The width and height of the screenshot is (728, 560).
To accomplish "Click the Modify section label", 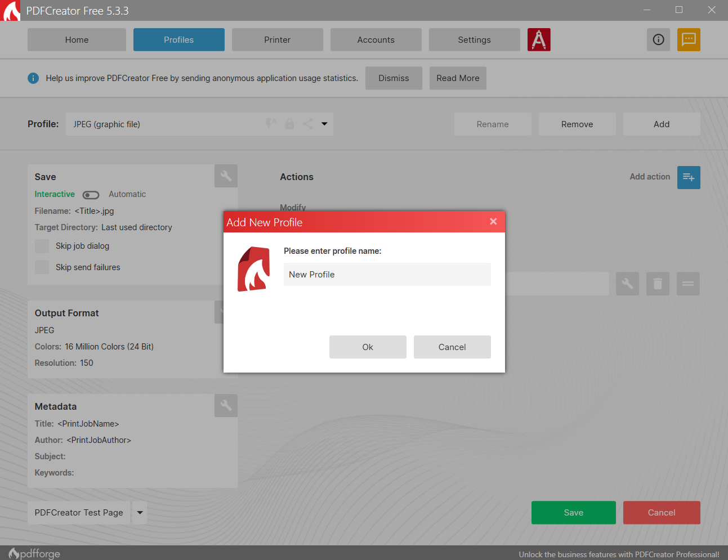I will 293,207.
